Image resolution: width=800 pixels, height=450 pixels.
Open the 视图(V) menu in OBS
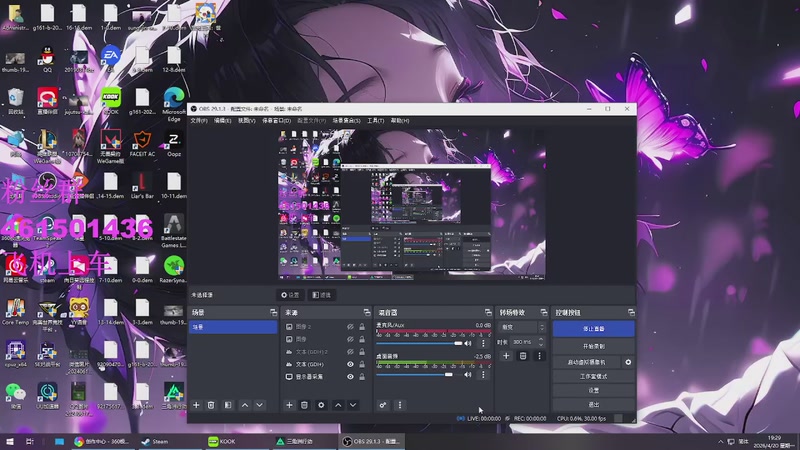coord(246,121)
